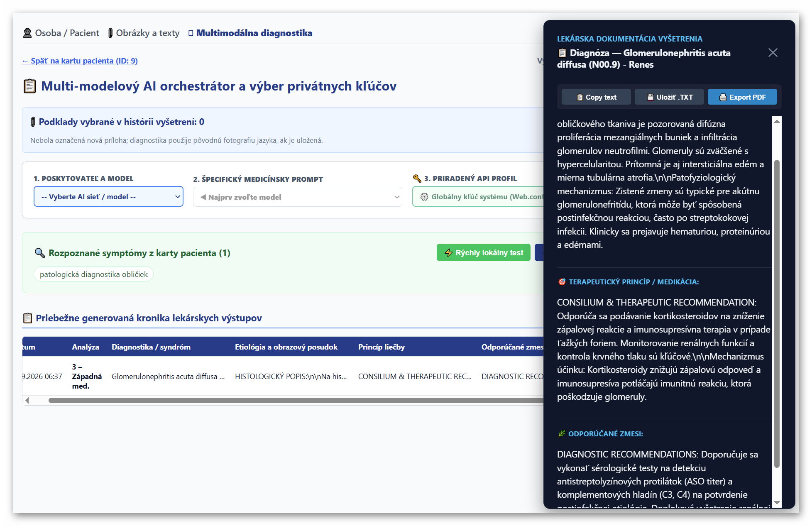Click the patologická diagnostika obličiek symptom chip
This screenshot has width=812, height=526.
(94, 274)
